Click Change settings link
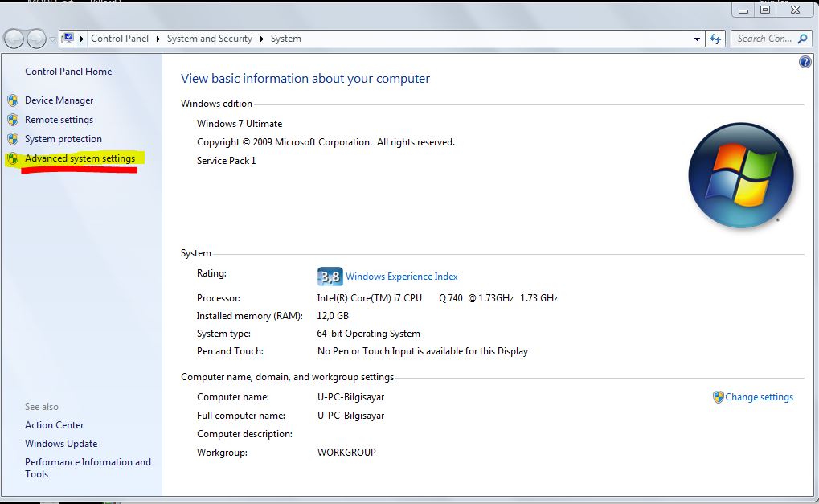819x504 pixels. (x=759, y=397)
